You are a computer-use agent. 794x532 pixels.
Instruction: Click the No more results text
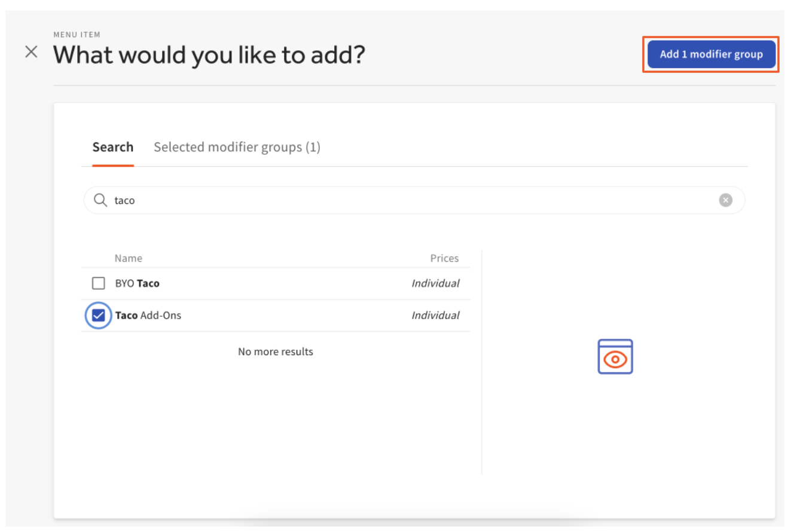[276, 351]
